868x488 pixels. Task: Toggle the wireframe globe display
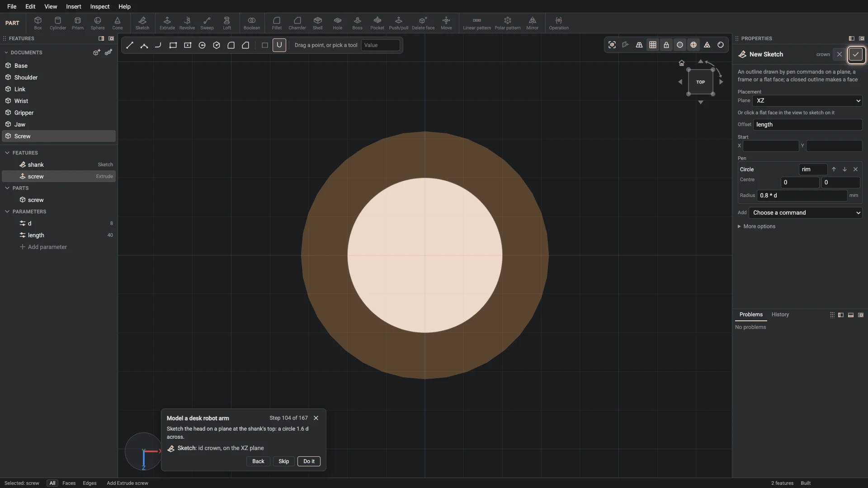pos(693,45)
